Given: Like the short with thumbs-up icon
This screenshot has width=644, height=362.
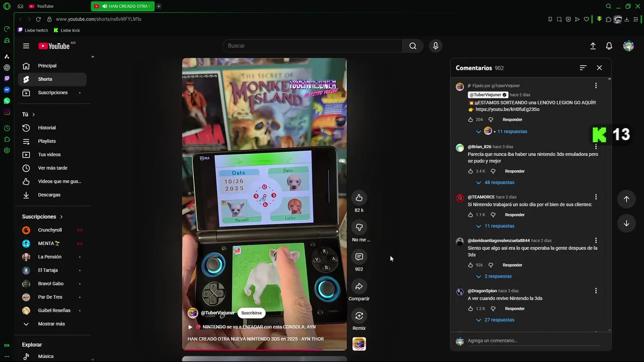Looking at the screenshot, I should pos(359,198).
